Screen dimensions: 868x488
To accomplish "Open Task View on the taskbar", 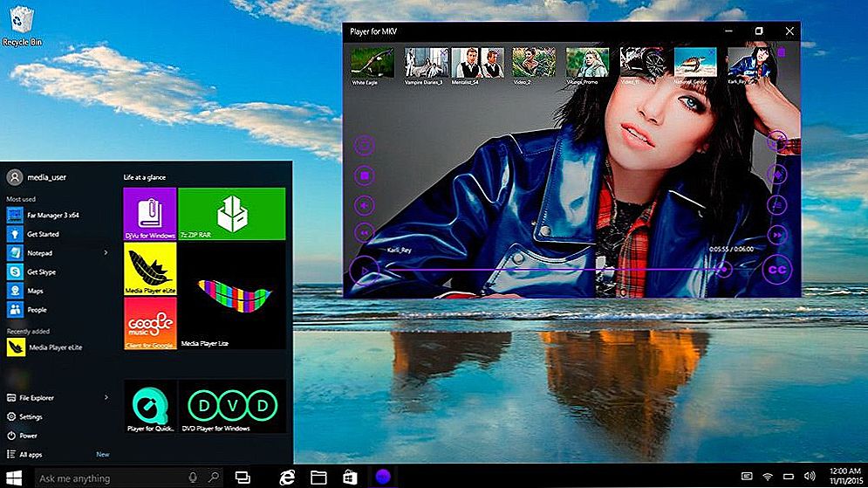I will (x=243, y=478).
